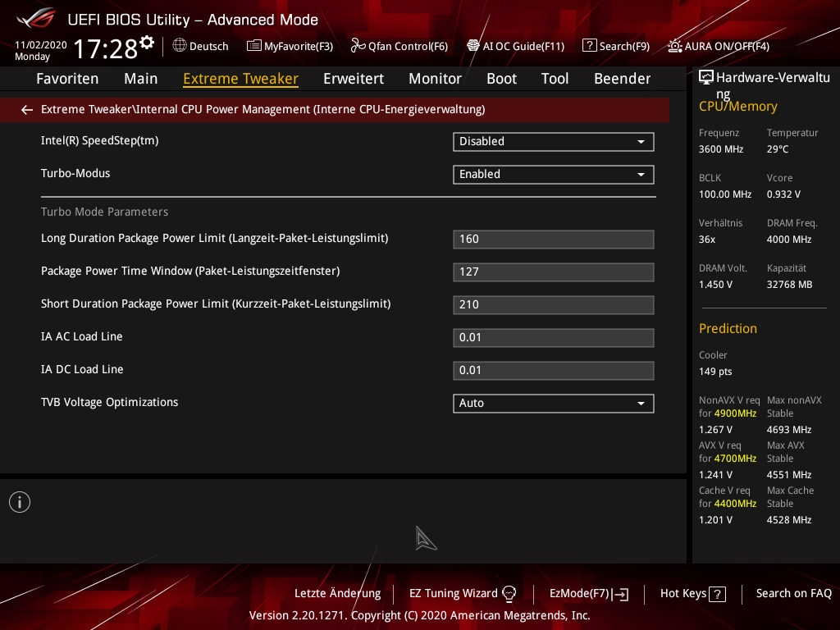Click the EzMode exit arrow icon

pyautogui.click(x=621, y=594)
